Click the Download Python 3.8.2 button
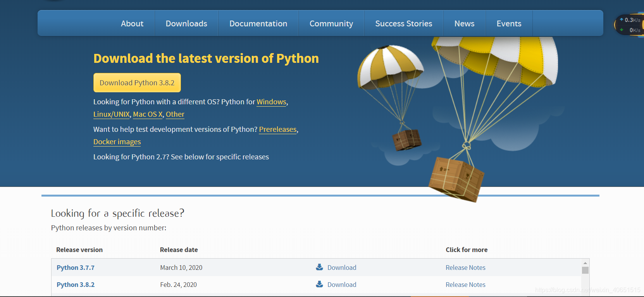This screenshot has width=644, height=297. pos(137,83)
